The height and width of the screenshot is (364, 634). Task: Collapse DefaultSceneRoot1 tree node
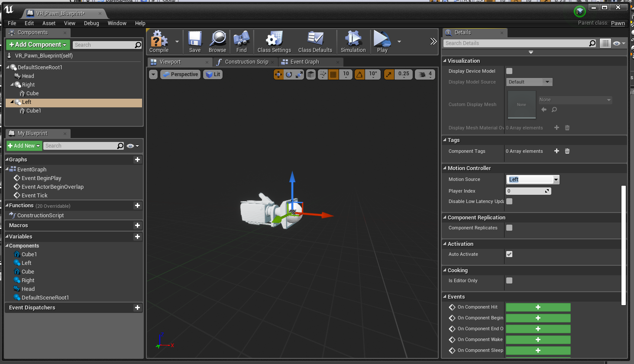[x=8, y=67]
